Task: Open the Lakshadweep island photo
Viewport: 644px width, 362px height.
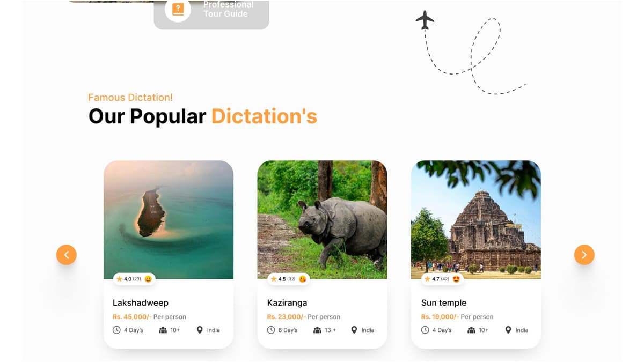Action: pos(169,220)
